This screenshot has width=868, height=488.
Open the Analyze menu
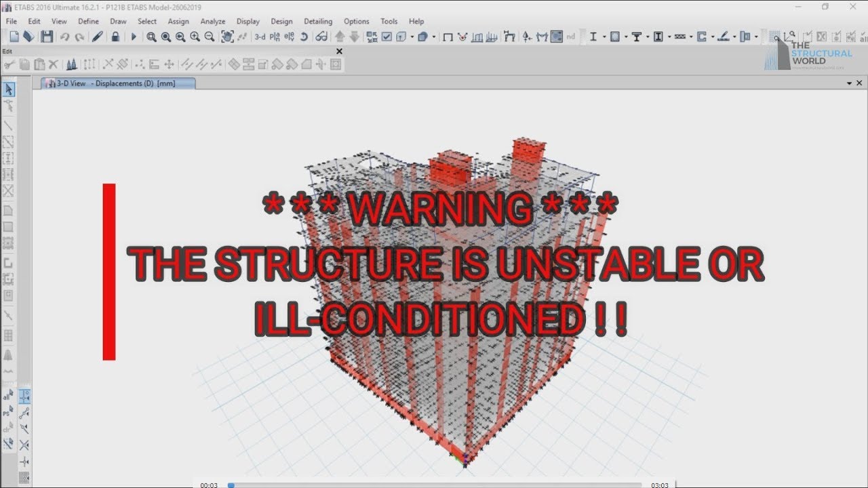(x=212, y=21)
